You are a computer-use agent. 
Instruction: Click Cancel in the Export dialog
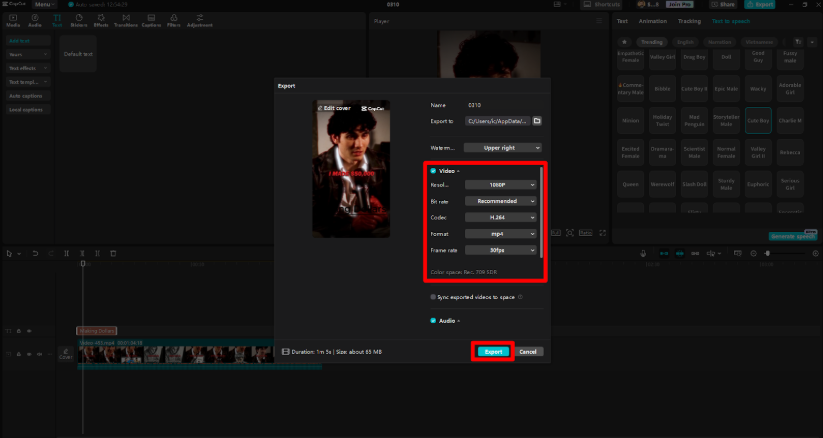click(527, 351)
